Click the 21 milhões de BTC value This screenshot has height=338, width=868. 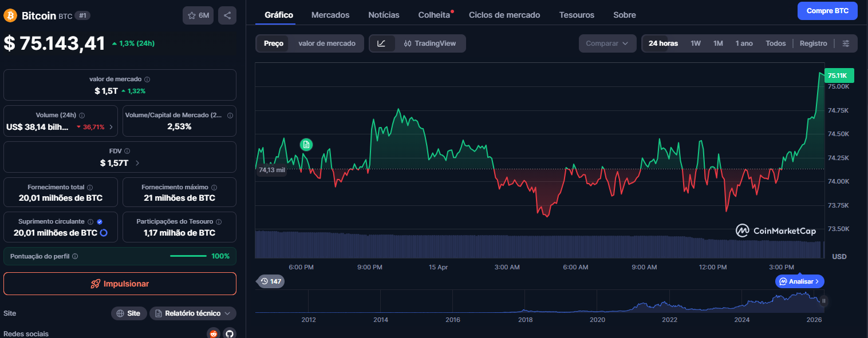(179, 198)
